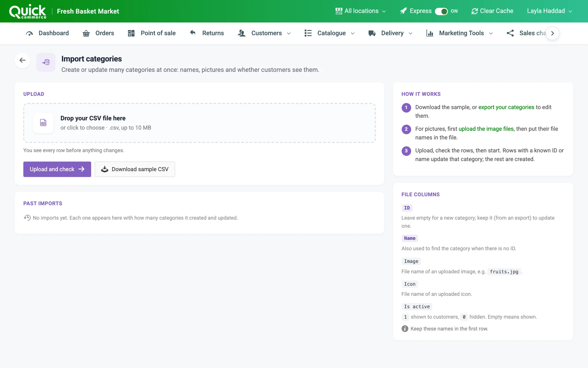This screenshot has width=588, height=368.
Task: Click the Delivery truck icon
Action: (372, 33)
